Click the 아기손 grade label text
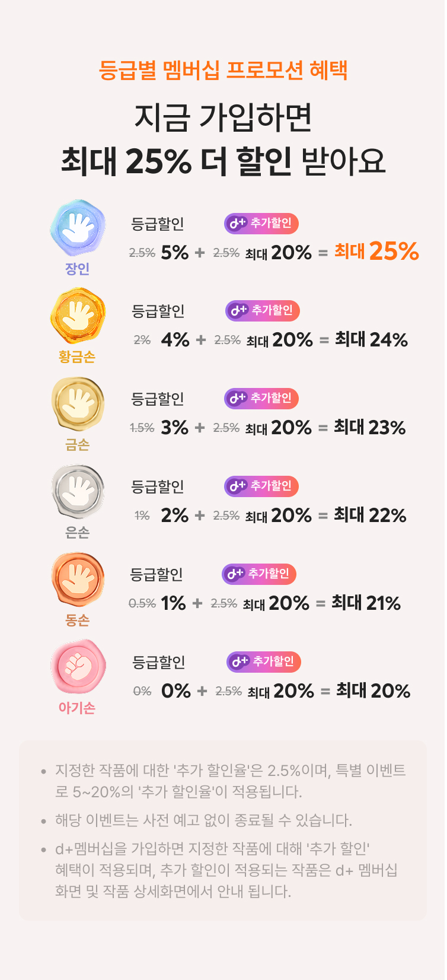Screen dimensions: 447x980 point(77,708)
